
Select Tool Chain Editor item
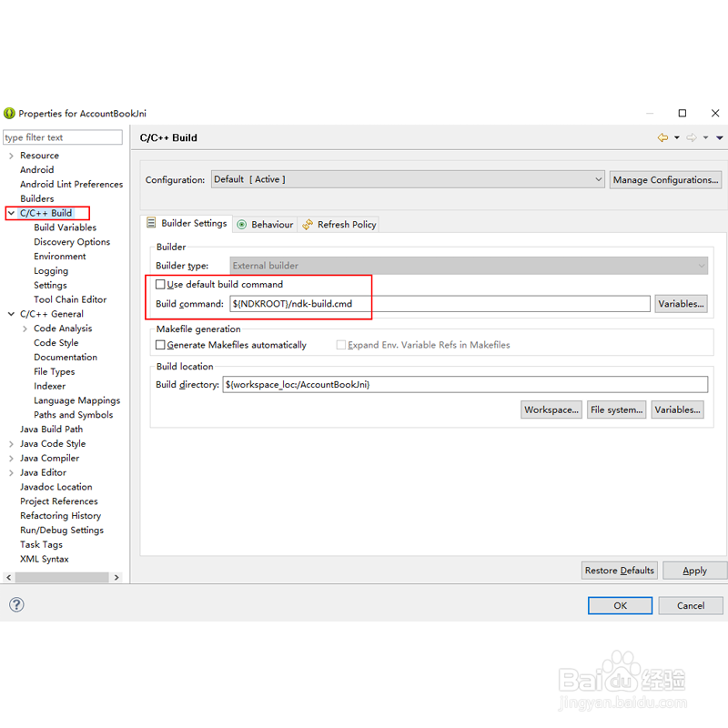click(x=70, y=299)
